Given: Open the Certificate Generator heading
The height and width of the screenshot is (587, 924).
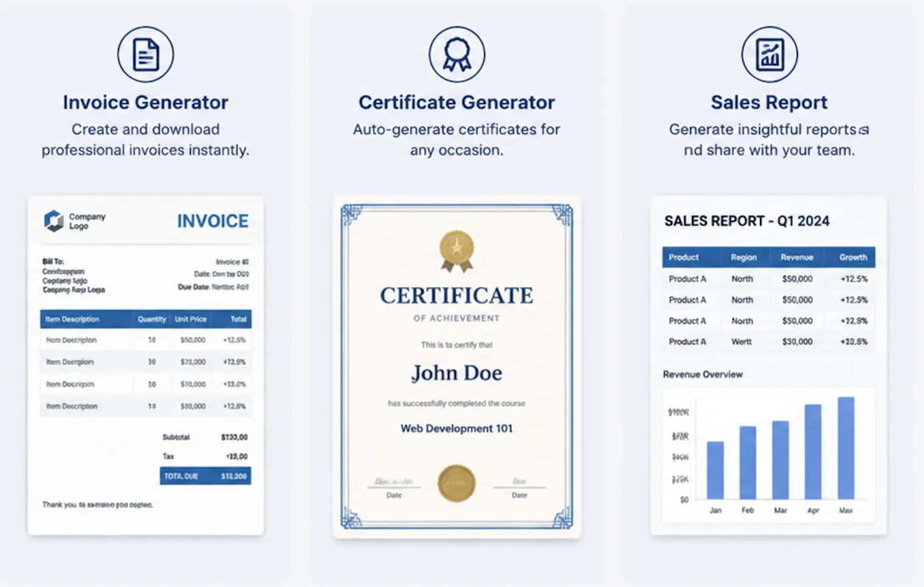Looking at the screenshot, I should click(x=457, y=102).
